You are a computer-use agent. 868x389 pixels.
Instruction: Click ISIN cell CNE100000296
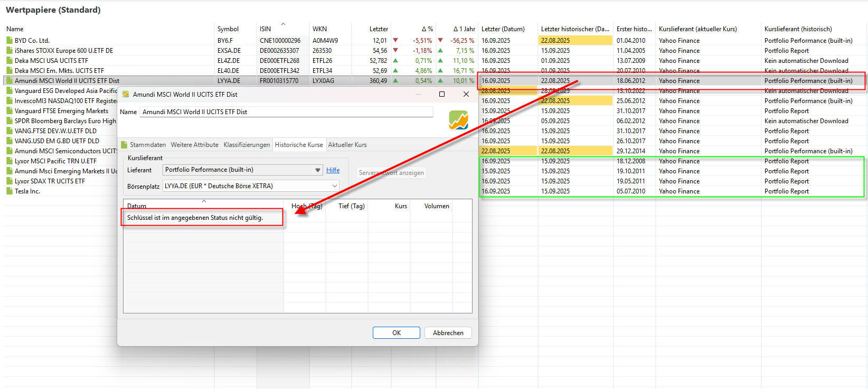[x=280, y=41]
